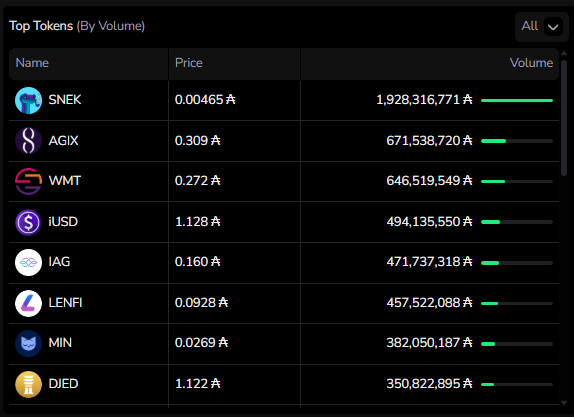Click the 471,737,318 volume value
Screen dimensions: 574x417
coord(429,262)
